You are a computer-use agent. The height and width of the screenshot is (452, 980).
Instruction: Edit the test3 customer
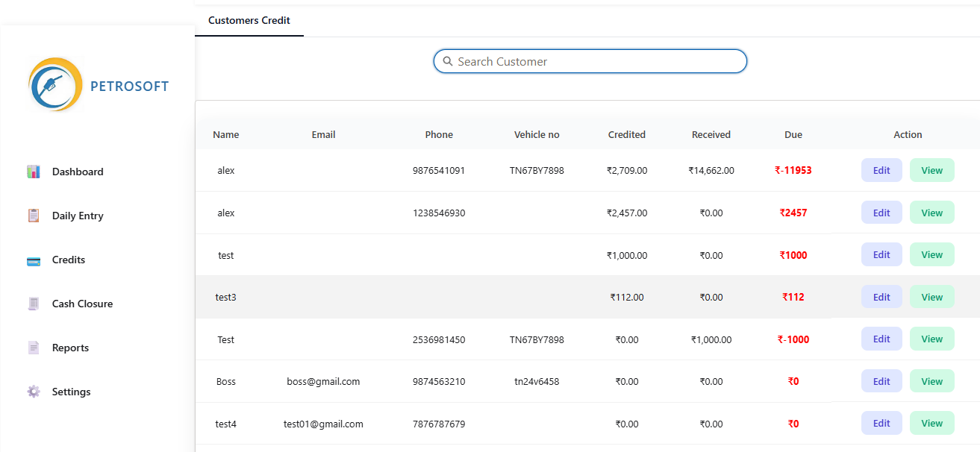881,297
